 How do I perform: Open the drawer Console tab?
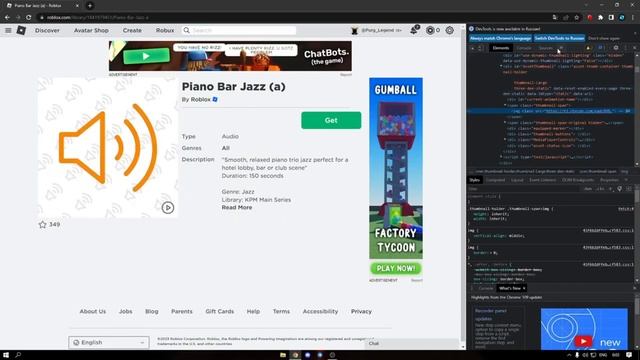pyautogui.click(x=486, y=288)
